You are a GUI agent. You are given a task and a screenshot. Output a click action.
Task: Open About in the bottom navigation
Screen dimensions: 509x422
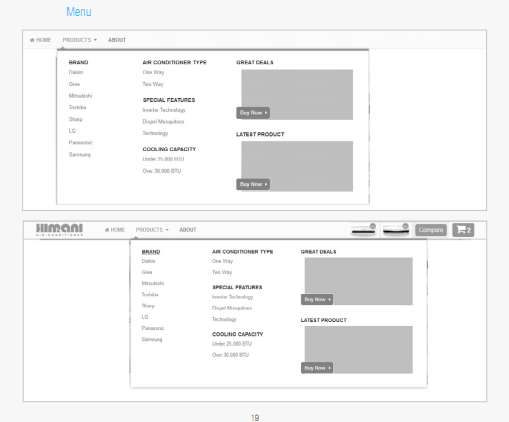tap(188, 230)
